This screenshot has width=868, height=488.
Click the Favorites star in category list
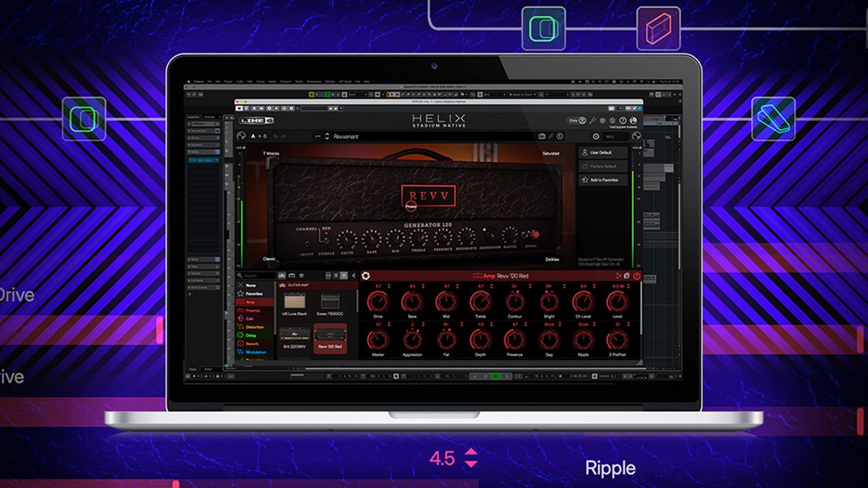(240, 294)
